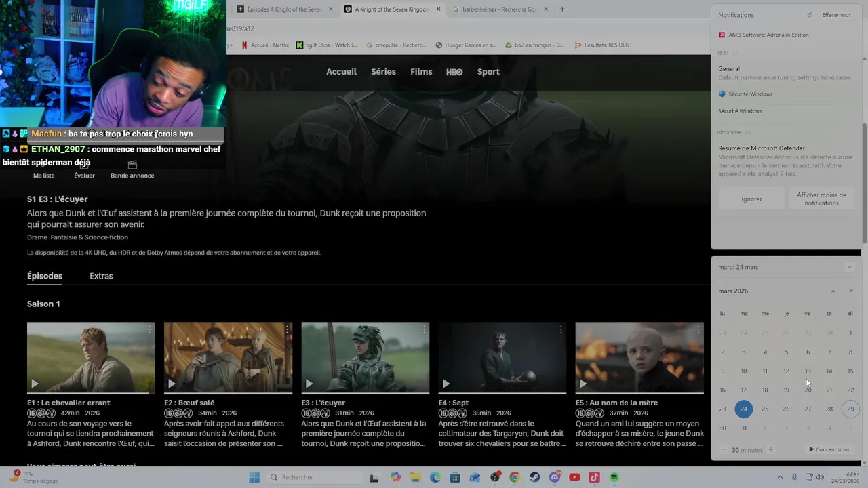Viewport: 868px width, 488px height.
Task: Open Séries in the navigation bar
Action: pyautogui.click(x=383, y=72)
